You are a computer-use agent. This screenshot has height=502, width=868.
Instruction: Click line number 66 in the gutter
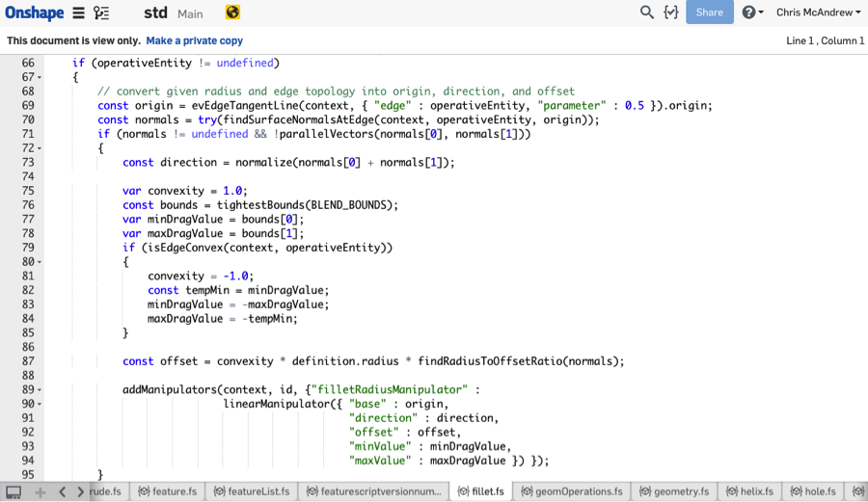pos(28,63)
